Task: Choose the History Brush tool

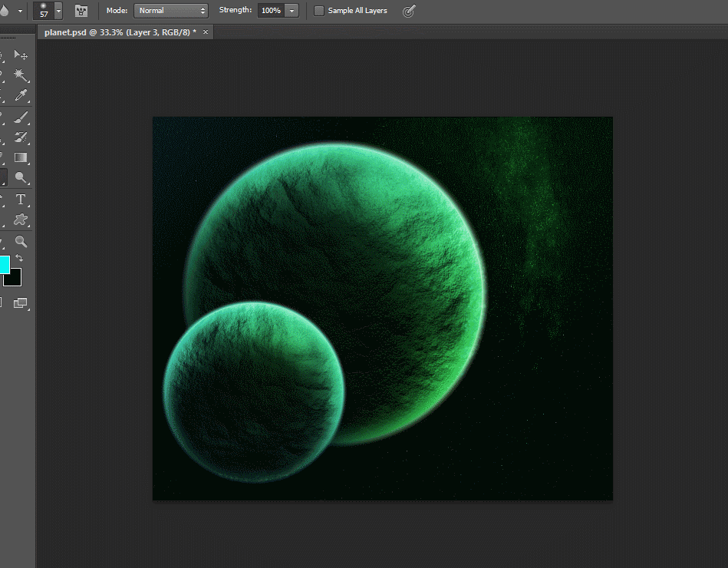Action: click(x=21, y=138)
